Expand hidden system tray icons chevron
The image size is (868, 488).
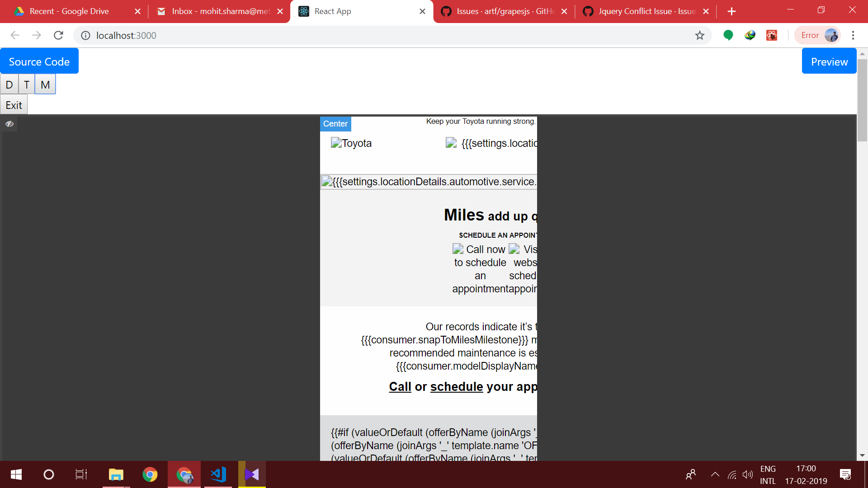(x=715, y=474)
